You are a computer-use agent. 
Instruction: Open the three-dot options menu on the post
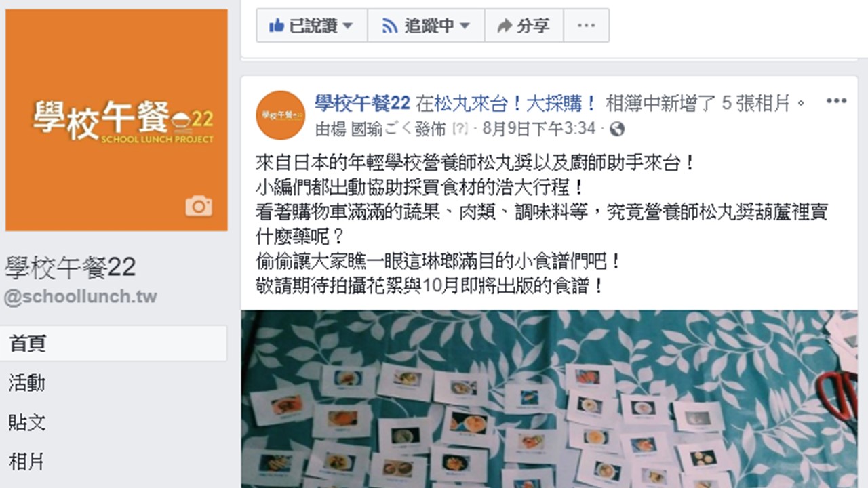pyautogui.click(x=836, y=102)
